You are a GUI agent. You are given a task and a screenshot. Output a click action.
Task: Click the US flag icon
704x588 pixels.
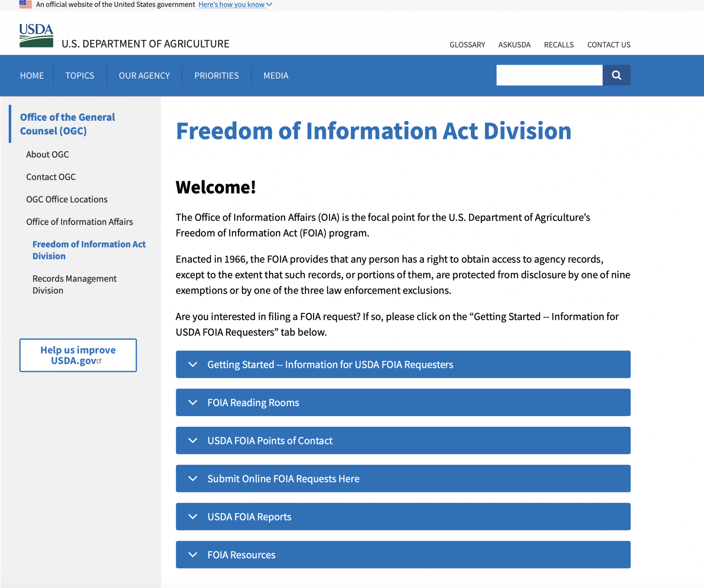click(x=25, y=4)
